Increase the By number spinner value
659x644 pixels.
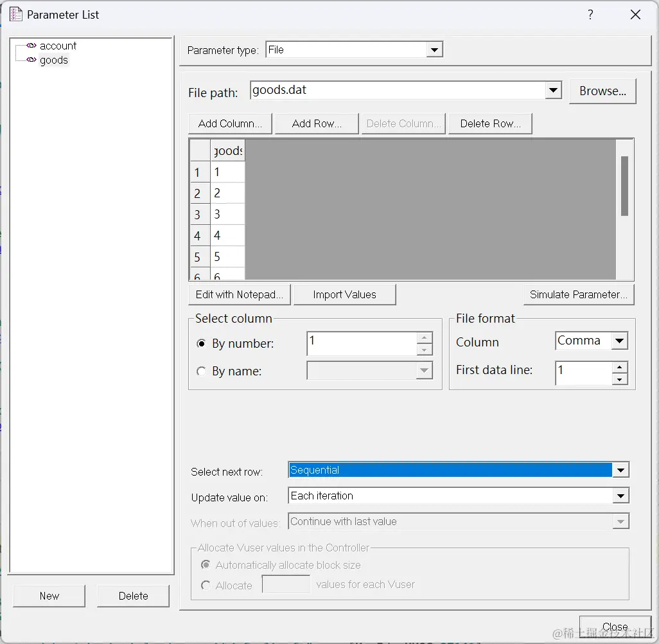(x=425, y=338)
